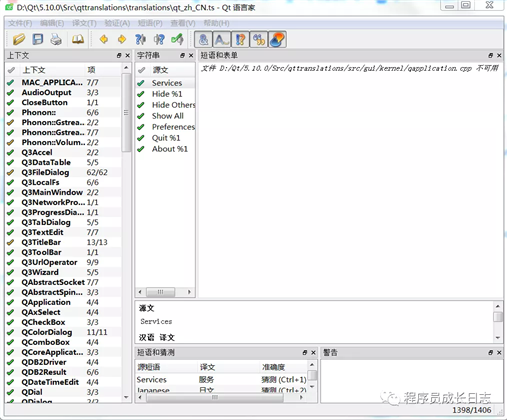Open the 帮助(H) menu

[x=216, y=23]
